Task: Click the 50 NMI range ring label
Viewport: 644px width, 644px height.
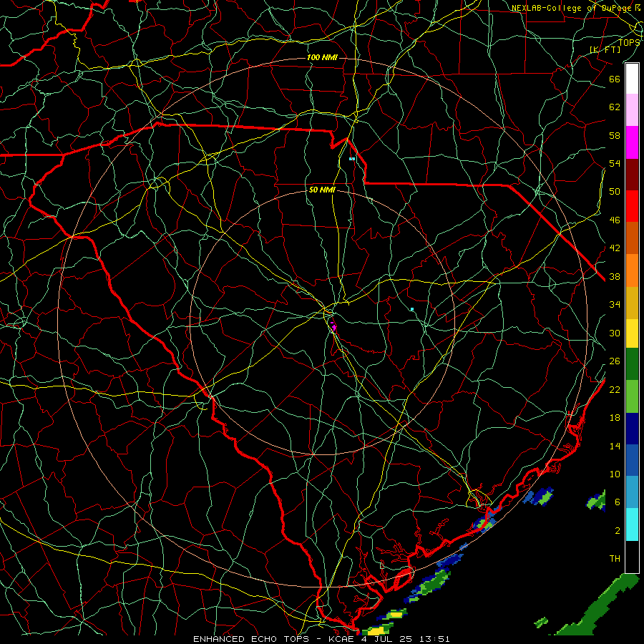Action: coord(322,190)
